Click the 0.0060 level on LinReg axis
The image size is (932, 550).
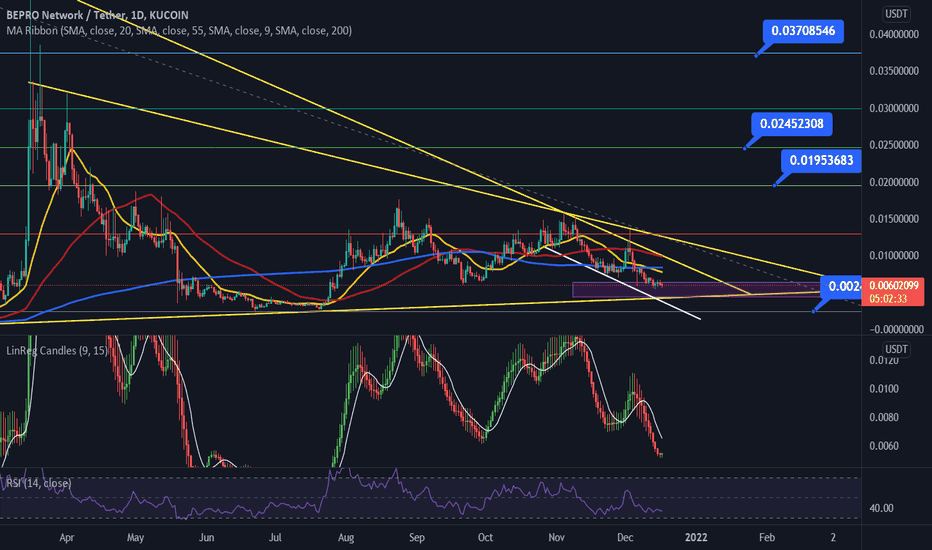tap(884, 446)
